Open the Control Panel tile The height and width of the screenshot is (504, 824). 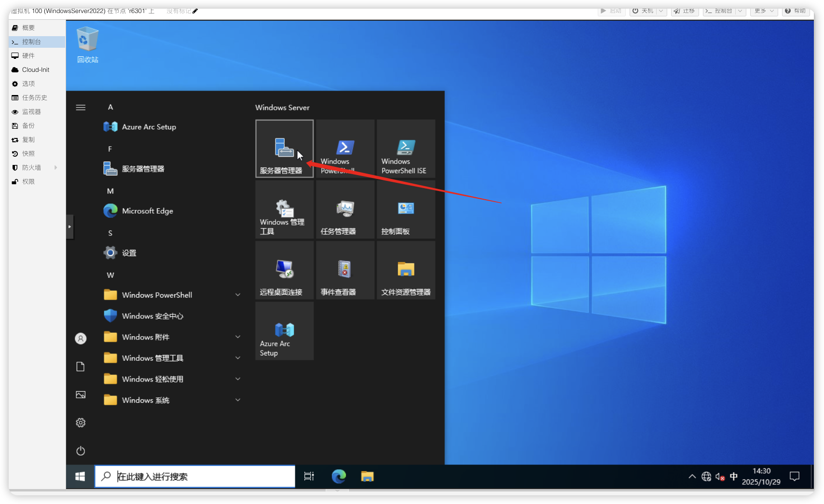pyautogui.click(x=406, y=209)
